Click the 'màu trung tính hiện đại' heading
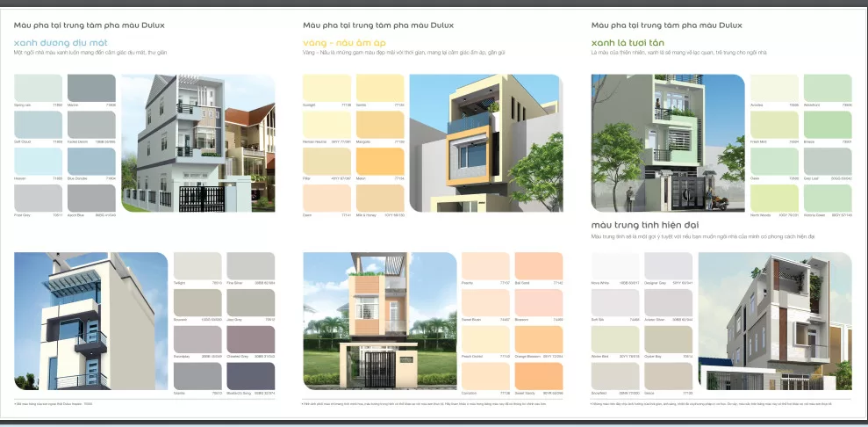Viewport: 868px width, 427px height. tap(655, 225)
